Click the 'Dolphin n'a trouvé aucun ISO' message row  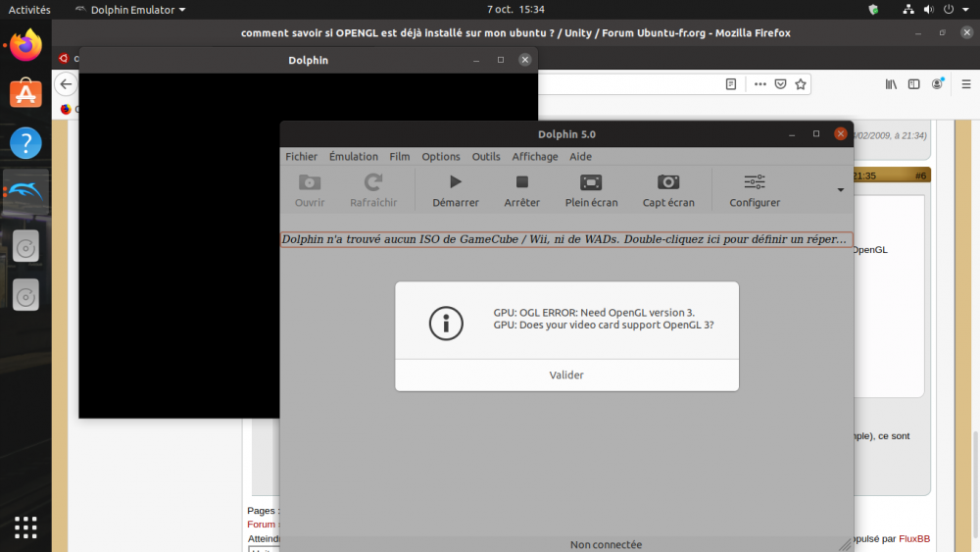566,239
